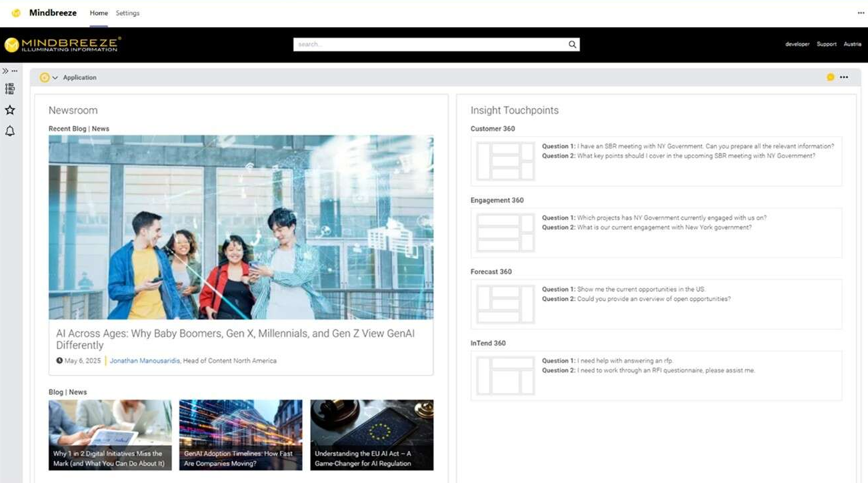Viewport: 868px width, 483px height.
Task: Click the developer link in header
Action: (797, 45)
